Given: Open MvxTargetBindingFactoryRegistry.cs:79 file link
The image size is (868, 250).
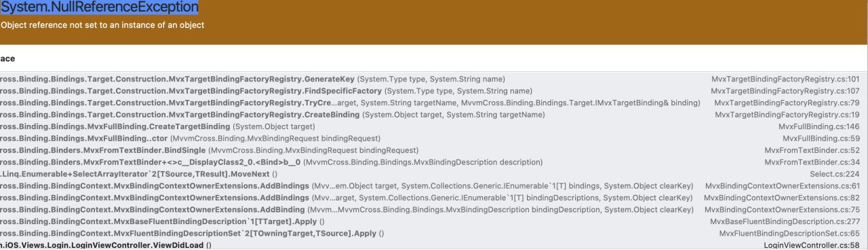Looking at the screenshot, I should pyautogui.click(x=787, y=103).
